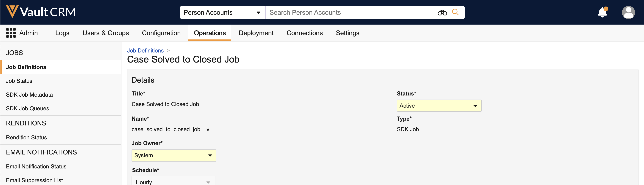Open the binoculars advanced search icon
This screenshot has width=644, height=185.
point(442,12)
